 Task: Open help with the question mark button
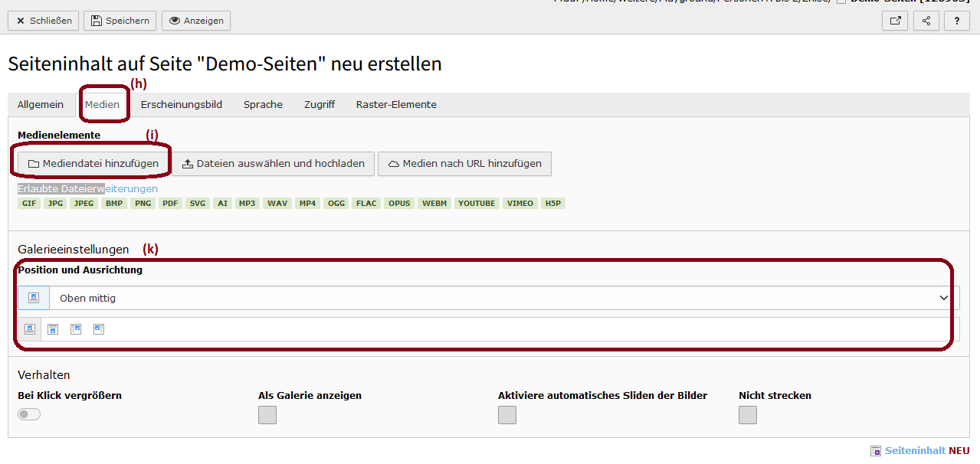pos(957,21)
